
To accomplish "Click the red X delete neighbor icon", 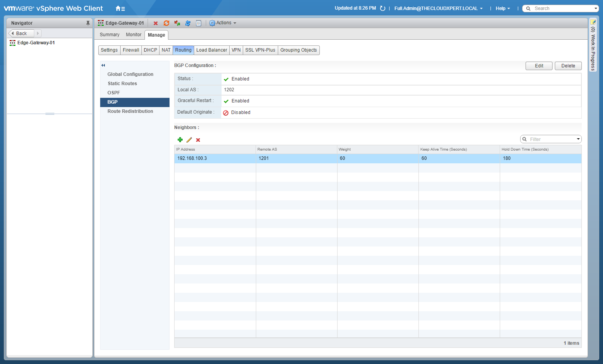I will (x=198, y=140).
